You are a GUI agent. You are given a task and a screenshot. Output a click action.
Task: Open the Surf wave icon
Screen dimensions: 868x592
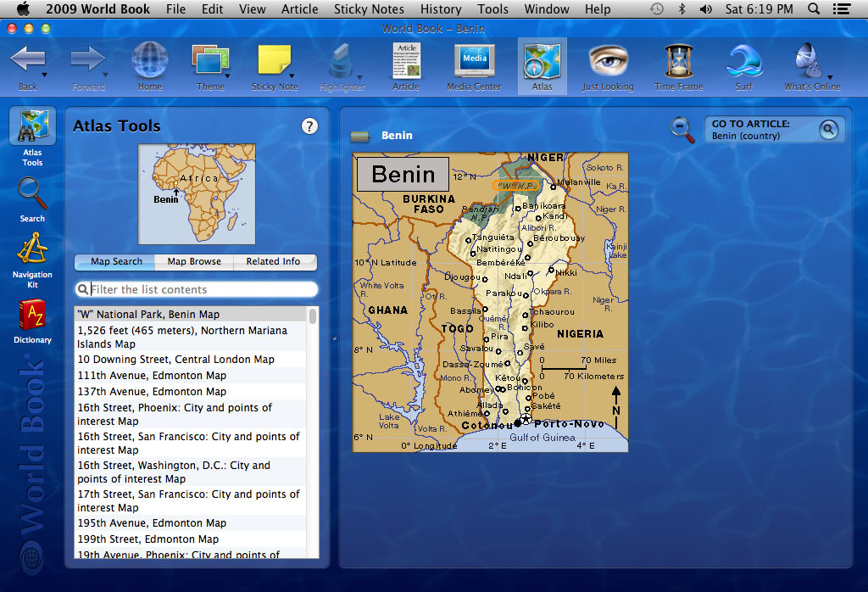744,61
